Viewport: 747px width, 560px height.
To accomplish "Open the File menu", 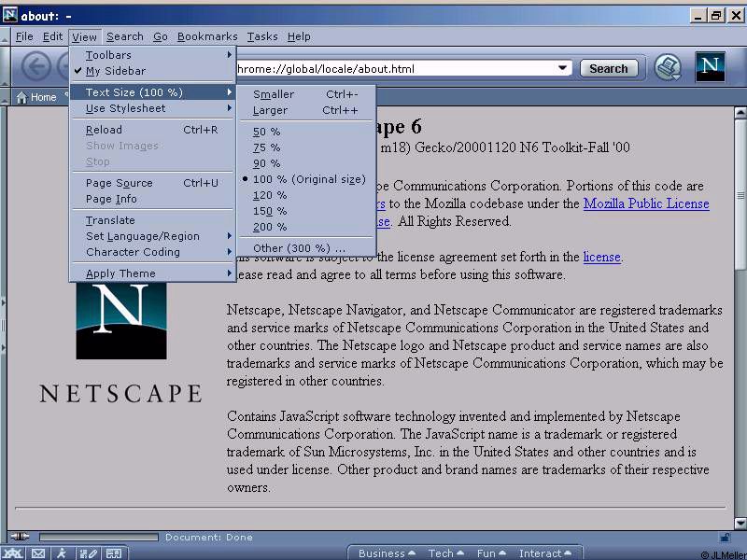I will click(x=24, y=36).
